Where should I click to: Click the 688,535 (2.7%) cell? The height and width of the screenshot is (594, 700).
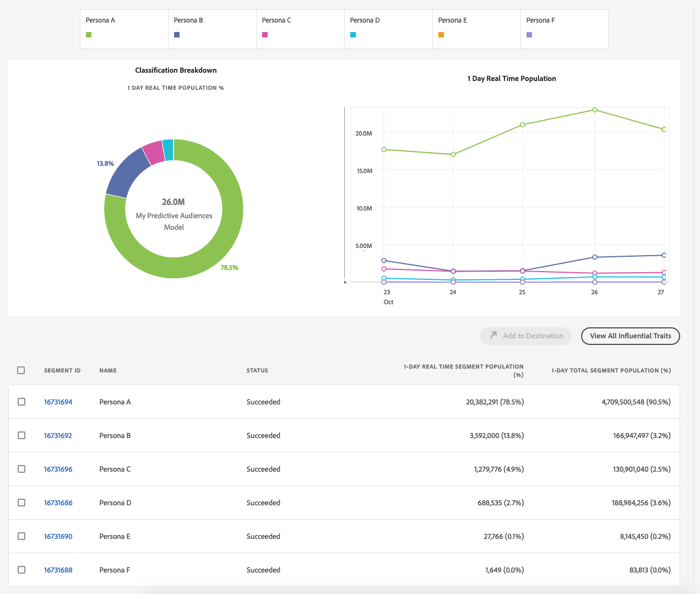click(x=501, y=503)
